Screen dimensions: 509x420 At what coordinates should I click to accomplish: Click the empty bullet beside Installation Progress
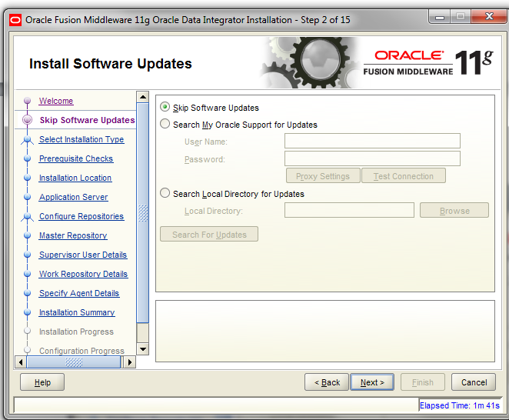[x=27, y=331]
